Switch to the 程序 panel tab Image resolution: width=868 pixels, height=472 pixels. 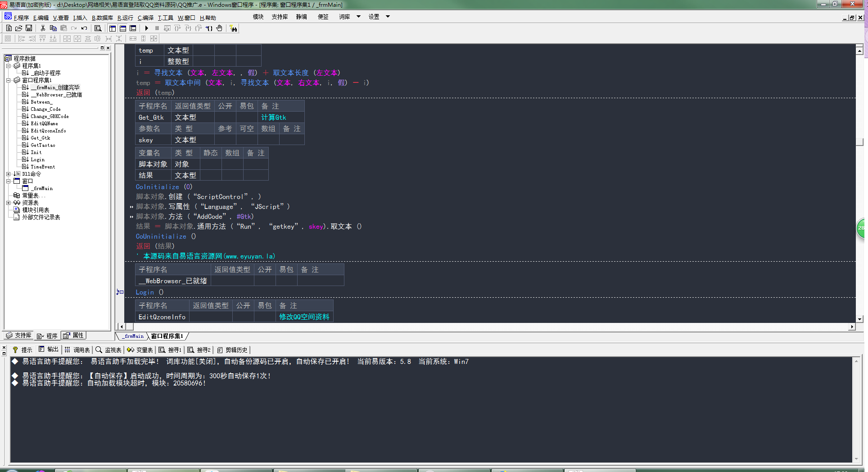tap(47, 336)
